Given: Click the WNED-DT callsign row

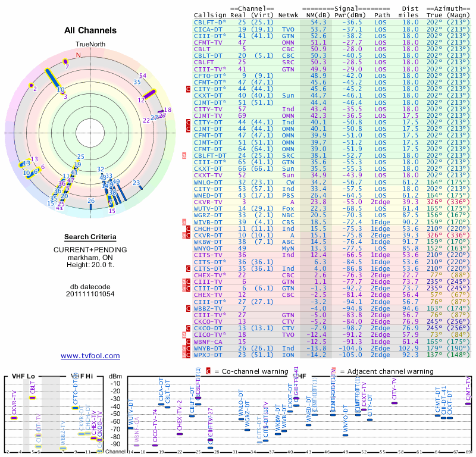Looking at the screenshot, I should click(x=208, y=195).
